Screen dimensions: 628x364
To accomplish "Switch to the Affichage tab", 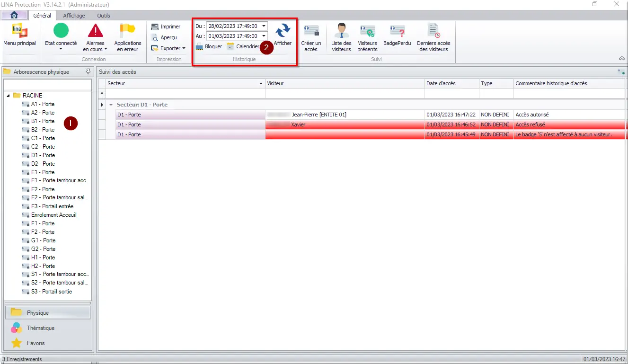I will coord(74,16).
